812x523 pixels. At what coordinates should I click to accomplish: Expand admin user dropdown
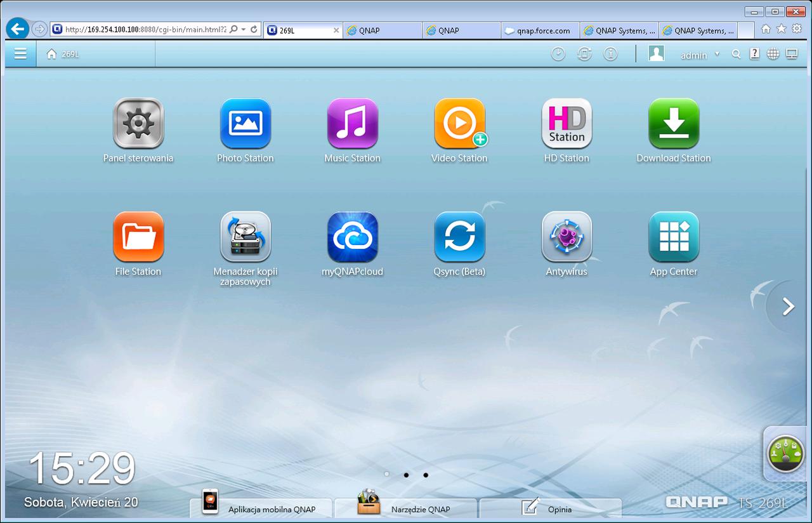click(717, 55)
